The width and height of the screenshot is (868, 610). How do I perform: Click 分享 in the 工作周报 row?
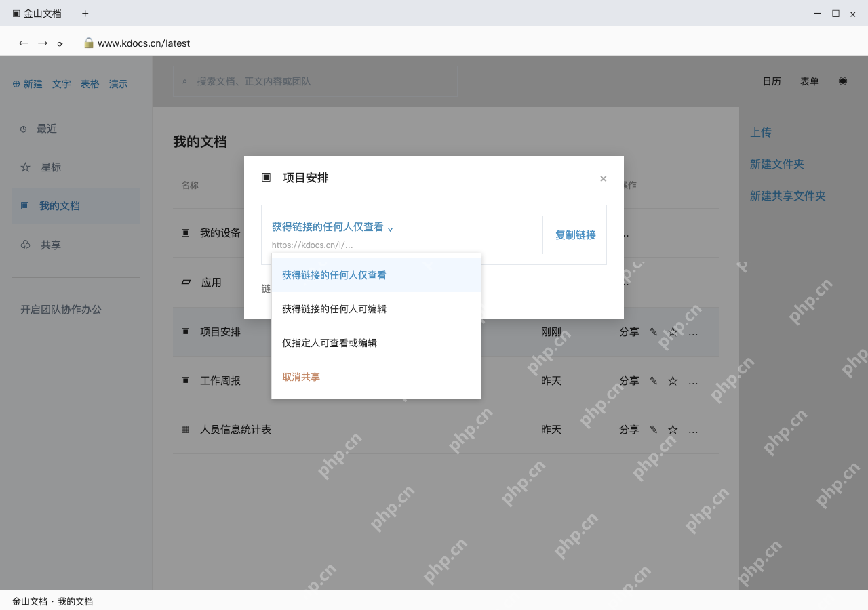(x=629, y=381)
